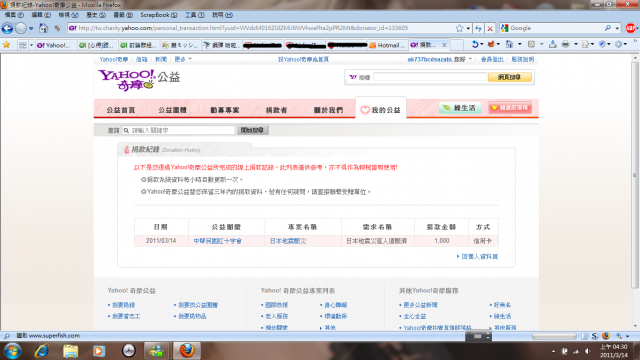
Task: Click the 會員登出 sign-out link
Action: (492, 59)
